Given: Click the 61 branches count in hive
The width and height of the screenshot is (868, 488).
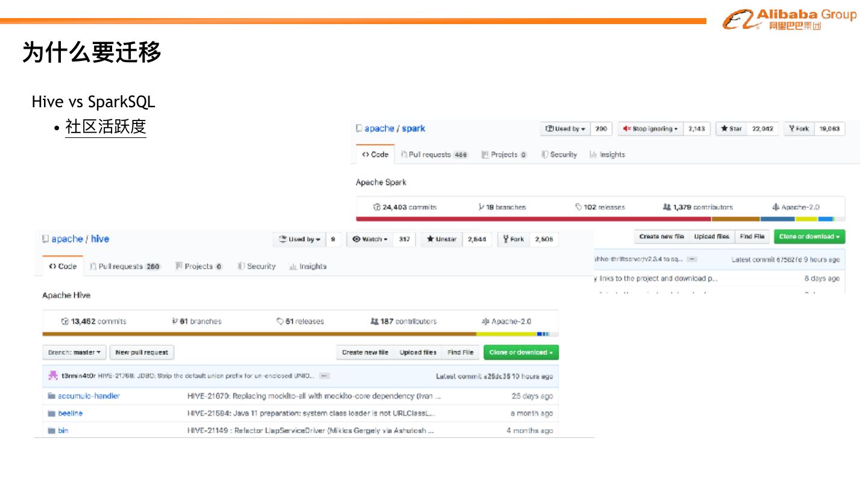Looking at the screenshot, I should click(x=197, y=322).
